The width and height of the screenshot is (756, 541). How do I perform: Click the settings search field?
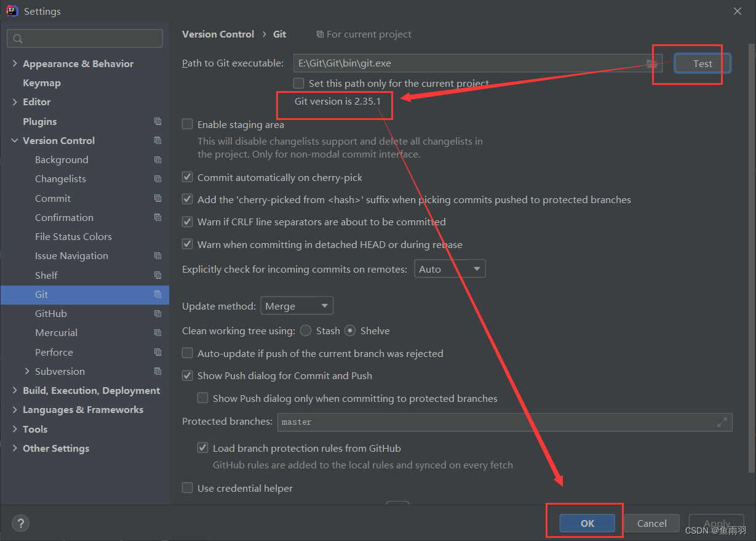pos(85,38)
